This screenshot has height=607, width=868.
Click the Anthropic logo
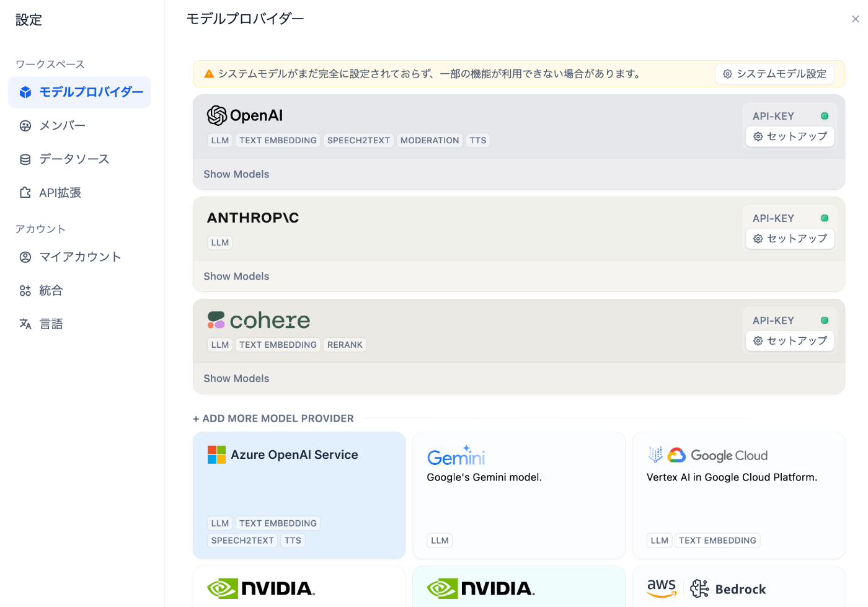pos(253,218)
